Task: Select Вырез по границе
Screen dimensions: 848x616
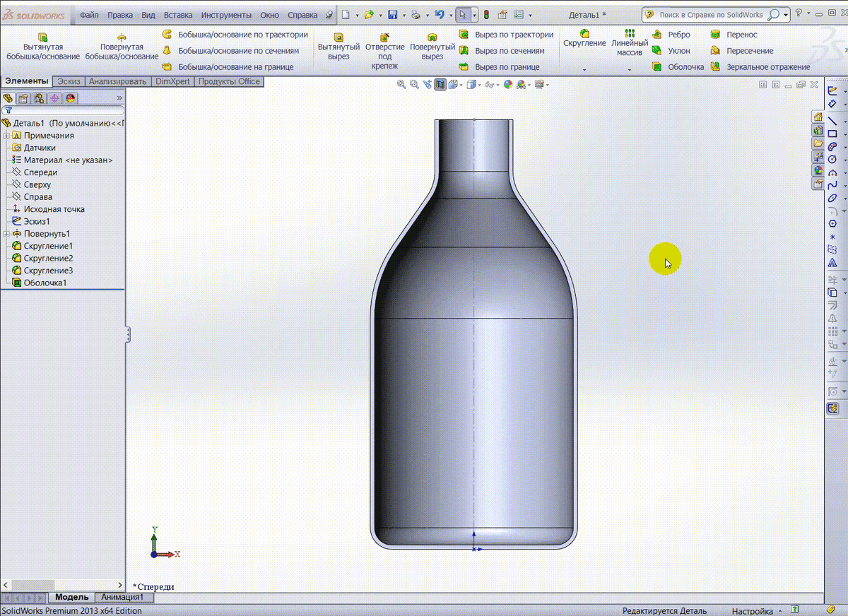Action: (499, 67)
